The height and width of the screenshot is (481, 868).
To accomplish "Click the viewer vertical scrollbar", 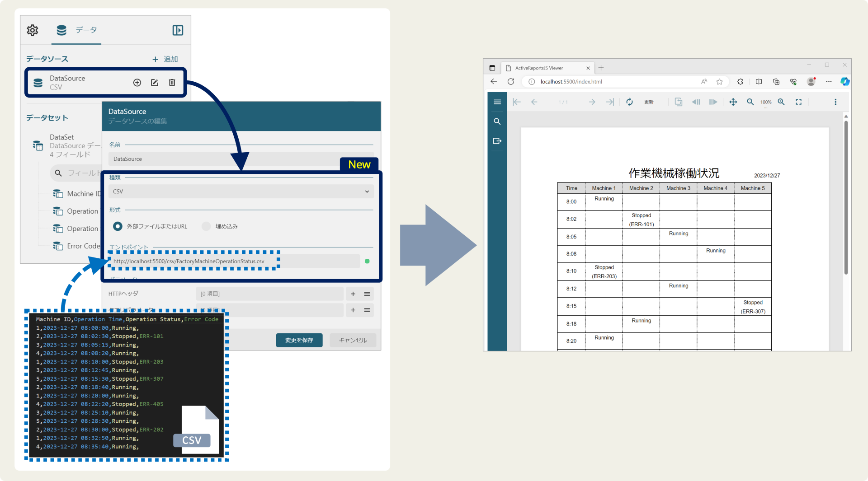I will 846,197.
